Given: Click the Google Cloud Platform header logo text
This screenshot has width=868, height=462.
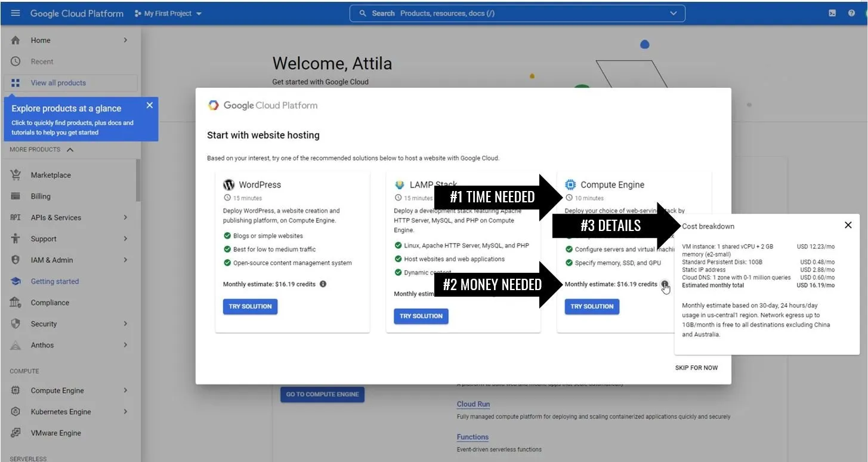Looking at the screenshot, I should click(x=77, y=13).
